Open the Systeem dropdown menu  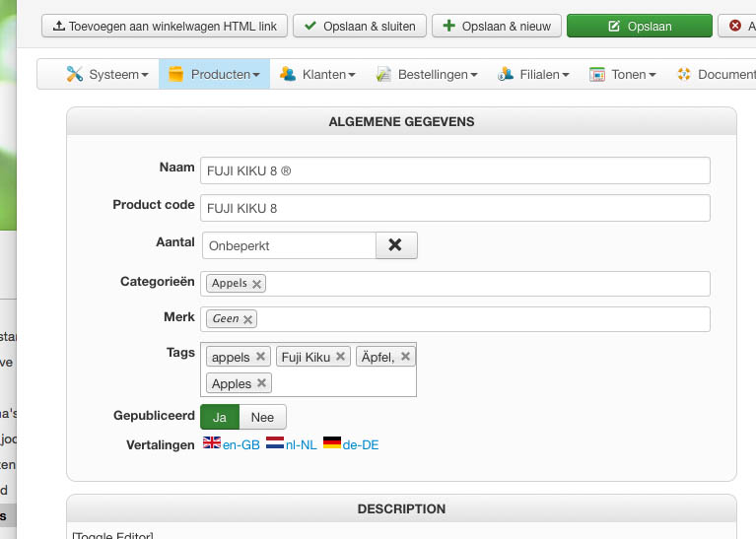(107, 74)
